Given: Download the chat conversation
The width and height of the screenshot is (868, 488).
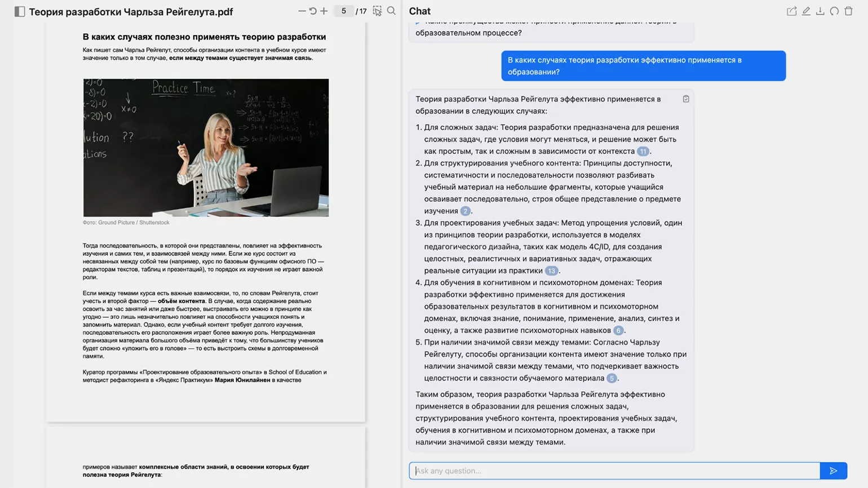Looking at the screenshot, I should [x=820, y=11].
